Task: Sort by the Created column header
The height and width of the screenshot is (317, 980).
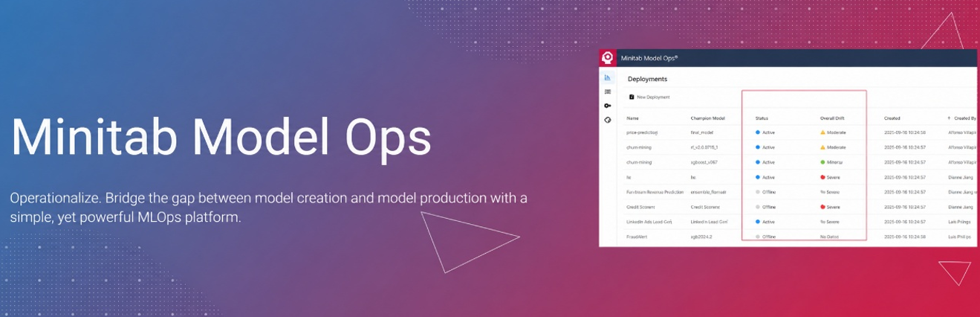Action: [x=892, y=118]
